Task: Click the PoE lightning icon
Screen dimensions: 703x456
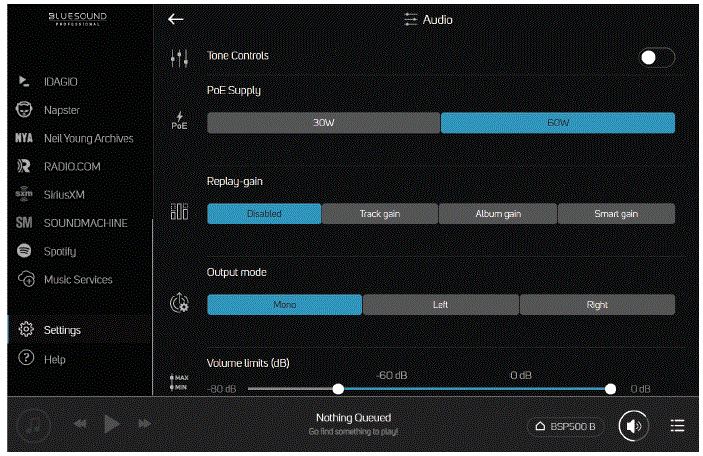Action: point(179,121)
